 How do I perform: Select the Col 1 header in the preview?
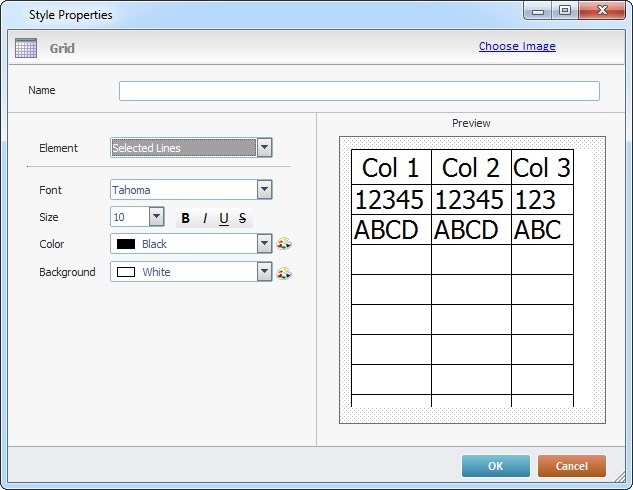pos(390,167)
